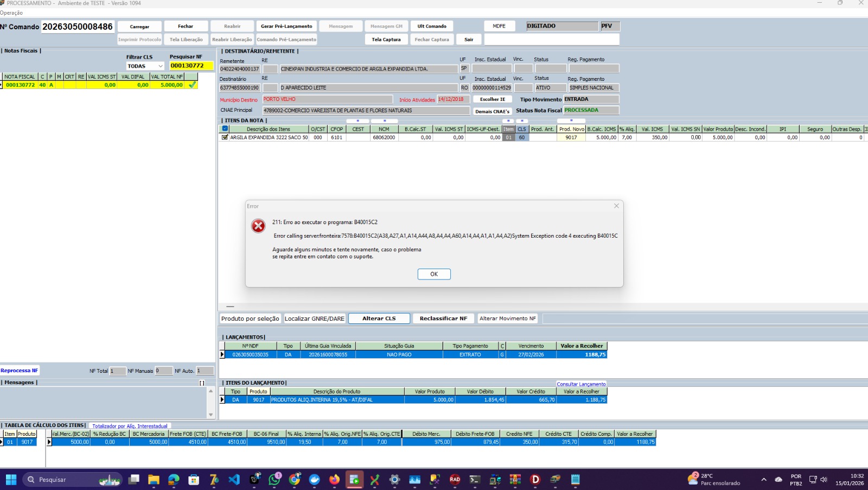Launch Visual Studio Code from the taskbar

point(234,479)
